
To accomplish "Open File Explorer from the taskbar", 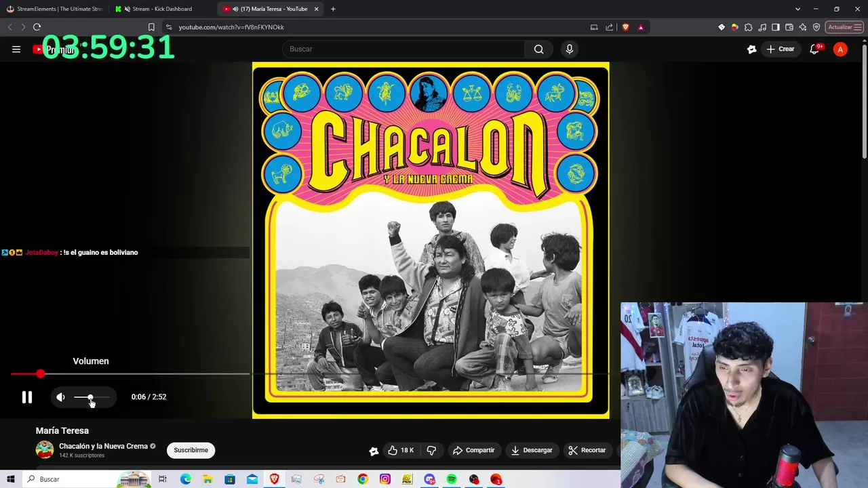I will (x=208, y=479).
